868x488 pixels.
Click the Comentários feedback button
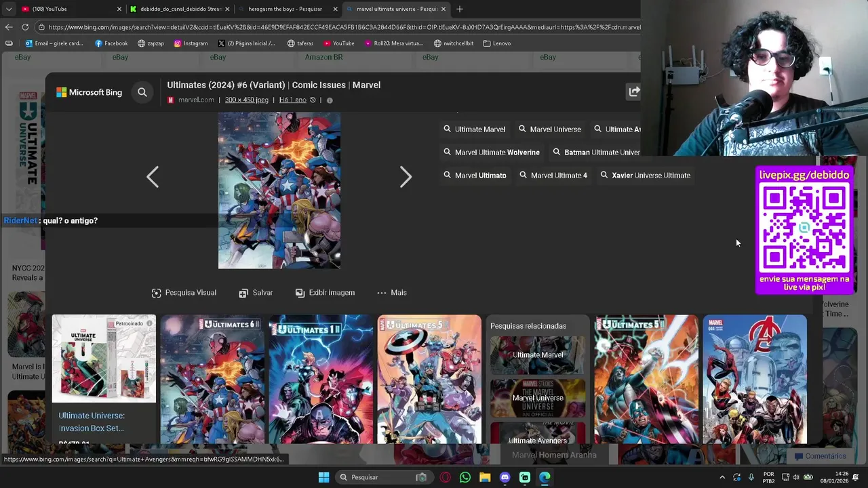[x=821, y=456]
